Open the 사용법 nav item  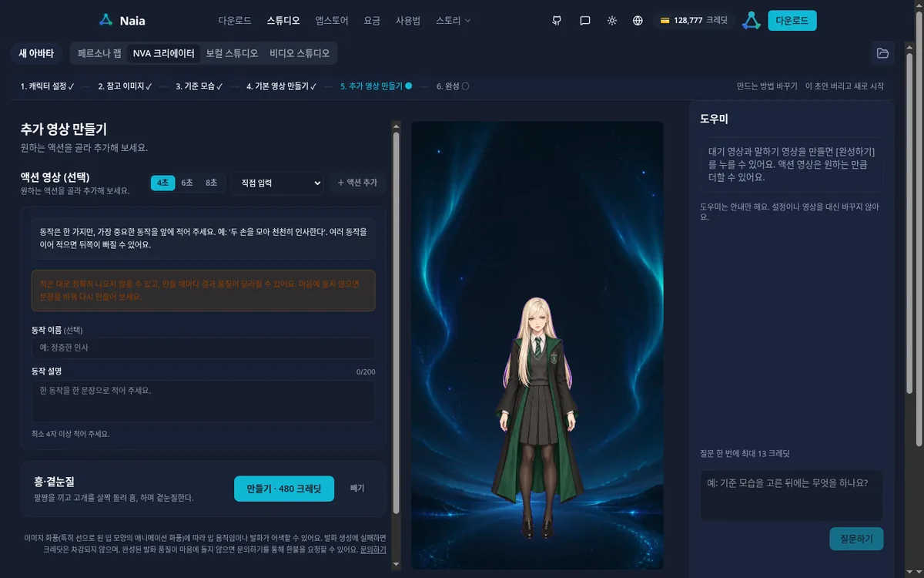tap(408, 21)
